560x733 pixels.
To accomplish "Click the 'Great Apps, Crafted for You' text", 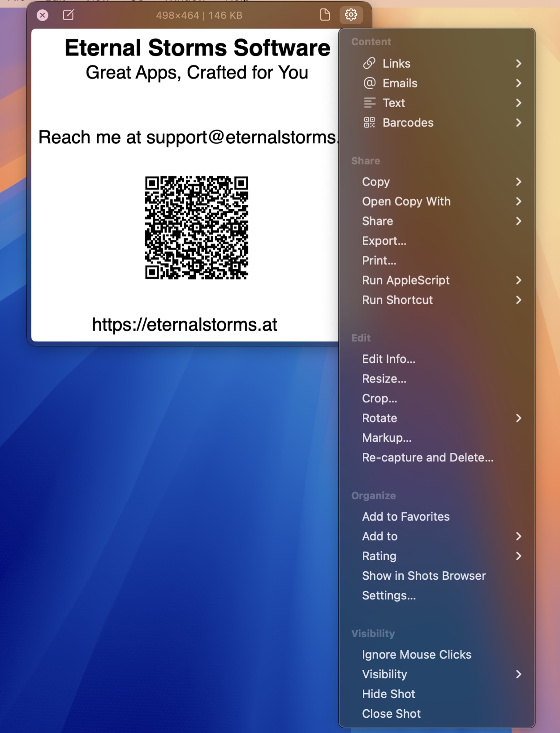I will point(197,73).
